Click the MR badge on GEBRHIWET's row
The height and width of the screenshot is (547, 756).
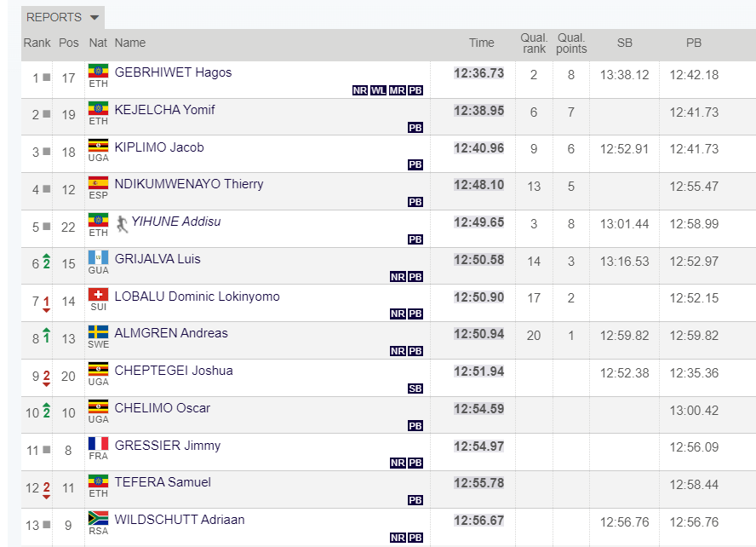(x=397, y=90)
